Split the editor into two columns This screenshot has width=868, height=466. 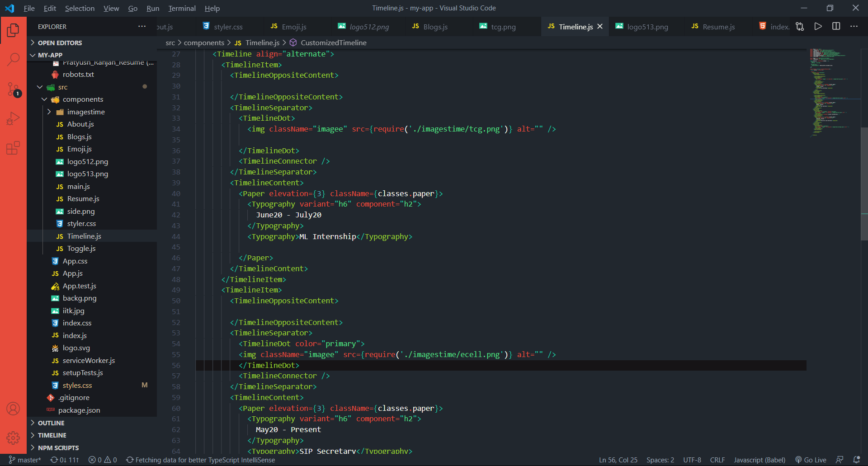click(x=836, y=26)
